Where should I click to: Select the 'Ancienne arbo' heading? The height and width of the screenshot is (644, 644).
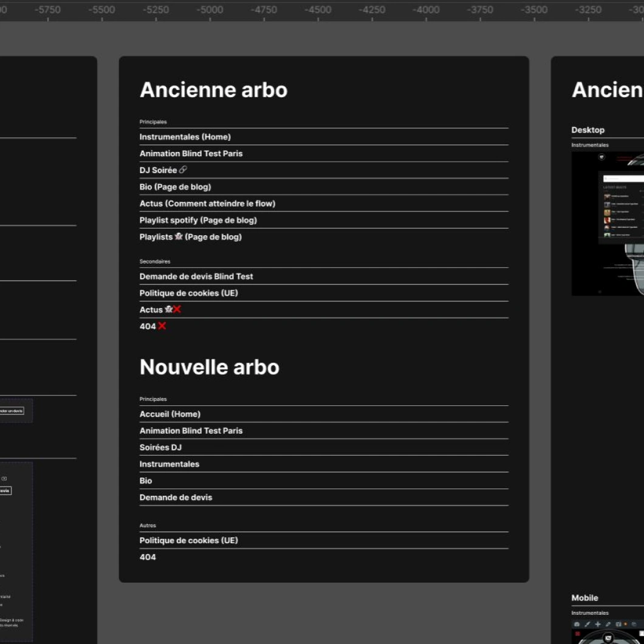click(213, 90)
